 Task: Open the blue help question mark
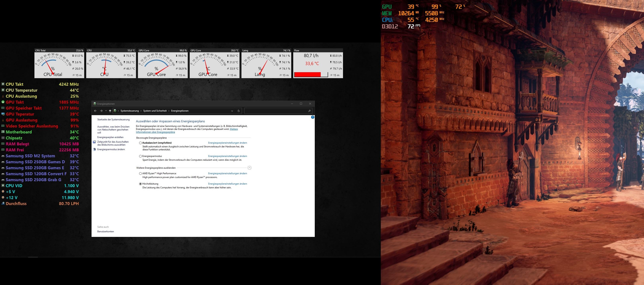tap(313, 117)
